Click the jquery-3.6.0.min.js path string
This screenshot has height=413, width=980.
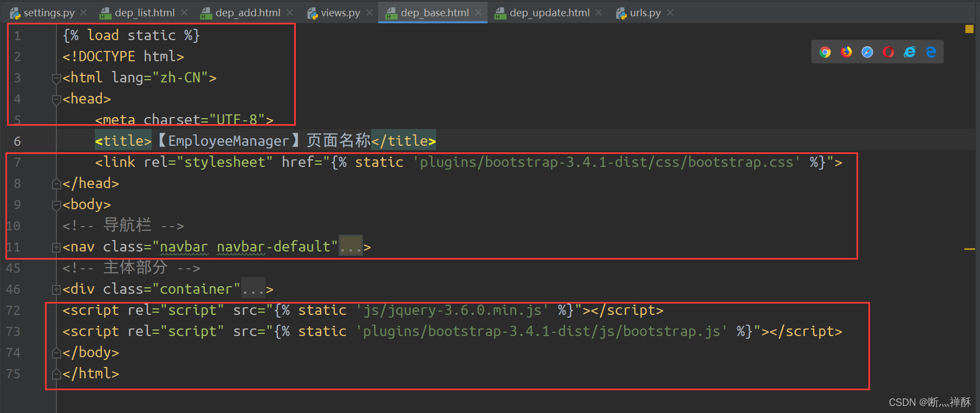coord(452,310)
